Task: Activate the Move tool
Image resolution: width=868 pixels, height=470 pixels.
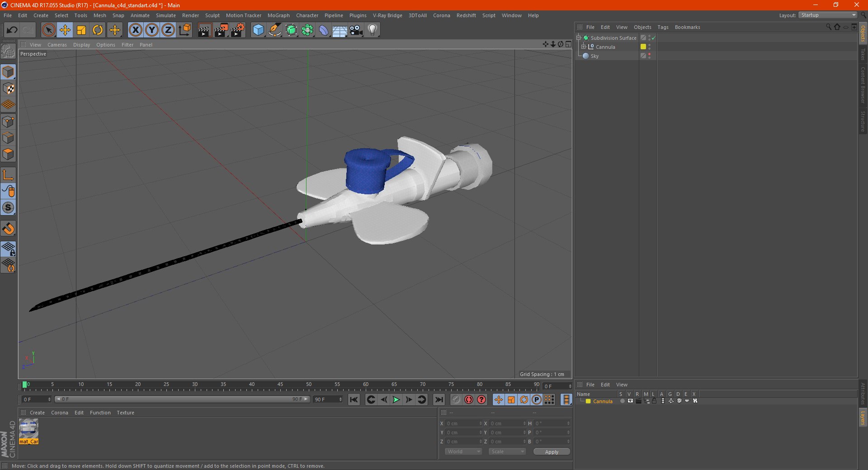Action: tap(65, 30)
